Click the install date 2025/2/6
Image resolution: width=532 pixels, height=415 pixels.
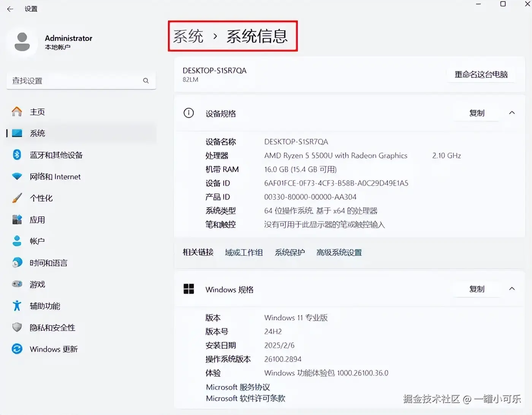(279, 345)
